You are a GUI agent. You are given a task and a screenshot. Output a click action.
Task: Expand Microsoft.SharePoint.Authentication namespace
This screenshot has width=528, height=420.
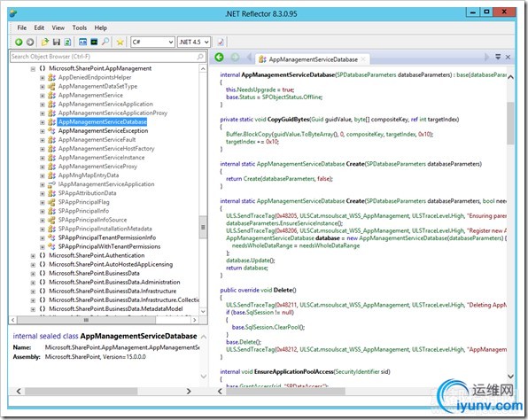coord(33,256)
